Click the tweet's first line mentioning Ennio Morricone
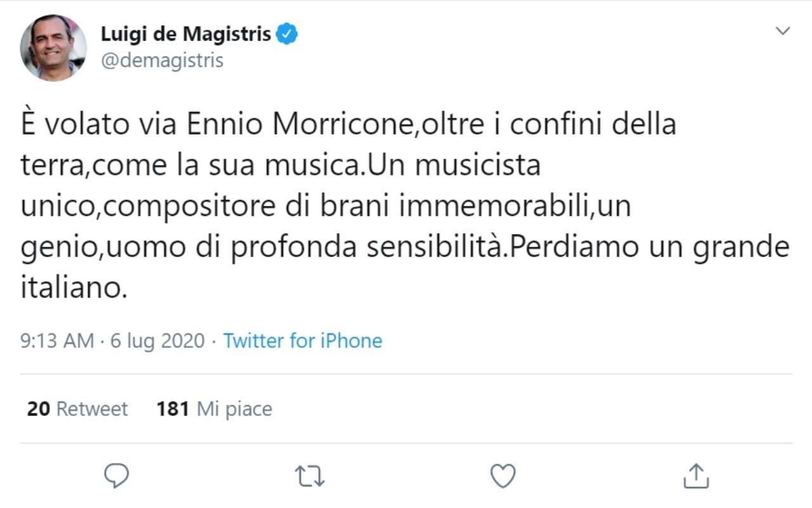 point(348,124)
